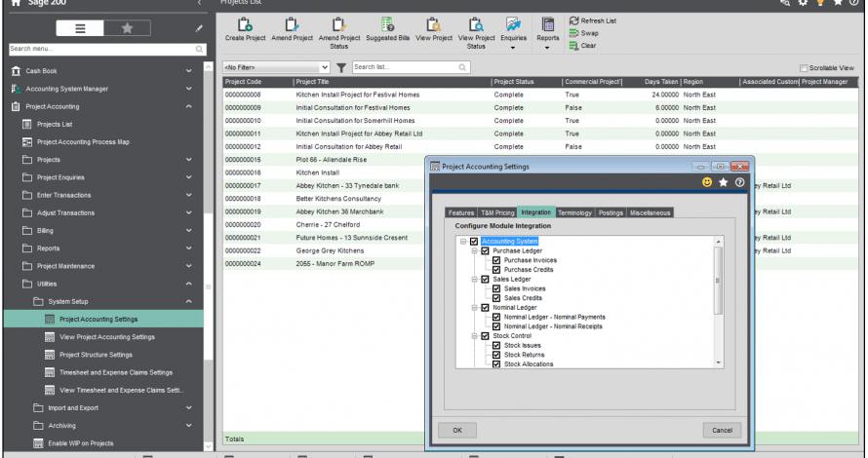Cancel the Project Accounting Settings dialog
Viewport: 868px width, 458px height.
point(722,431)
